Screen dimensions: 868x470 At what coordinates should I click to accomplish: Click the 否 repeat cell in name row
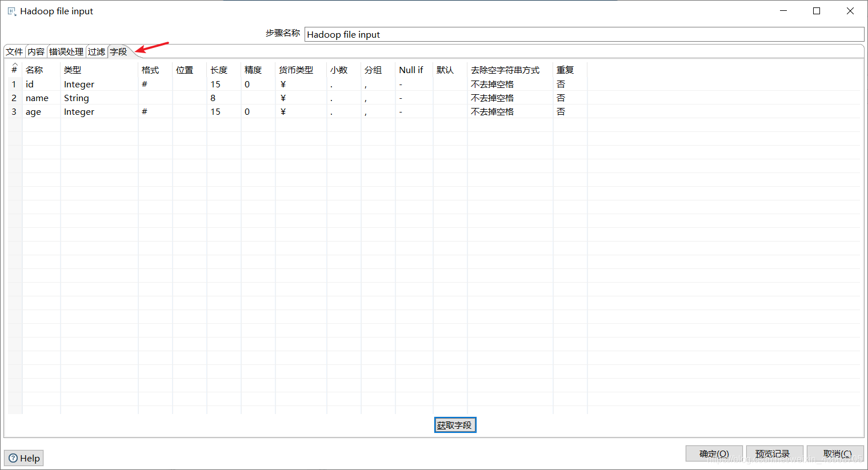(570, 98)
